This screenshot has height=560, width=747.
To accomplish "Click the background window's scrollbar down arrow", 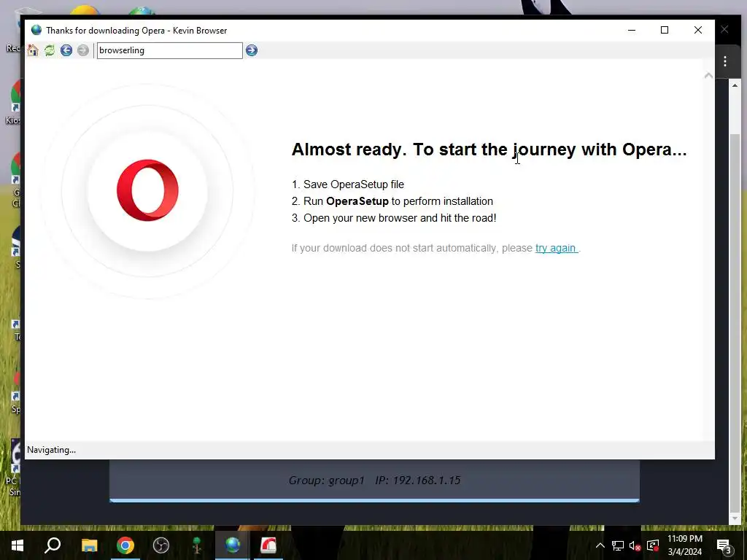I will pyautogui.click(x=735, y=518).
